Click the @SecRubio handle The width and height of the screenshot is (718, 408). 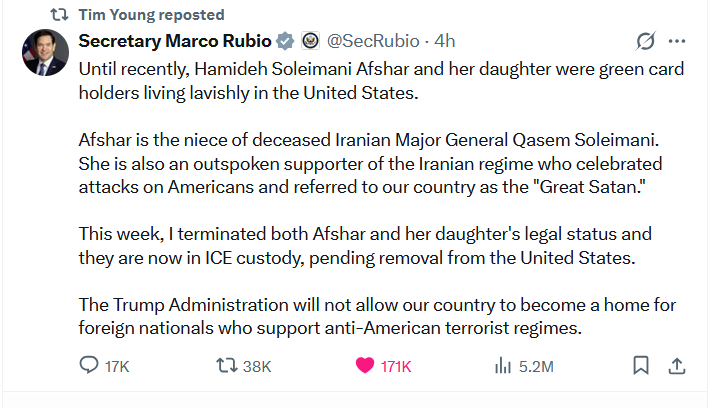coord(372,41)
